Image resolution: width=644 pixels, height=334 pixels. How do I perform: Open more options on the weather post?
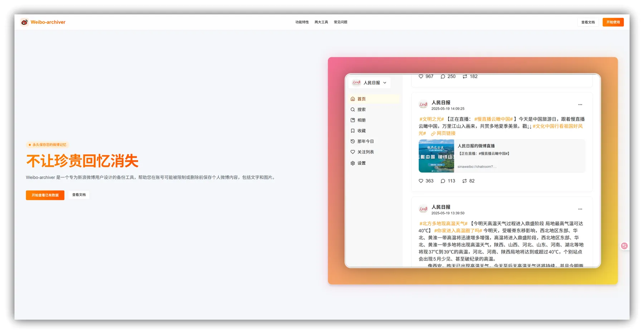pos(580,209)
